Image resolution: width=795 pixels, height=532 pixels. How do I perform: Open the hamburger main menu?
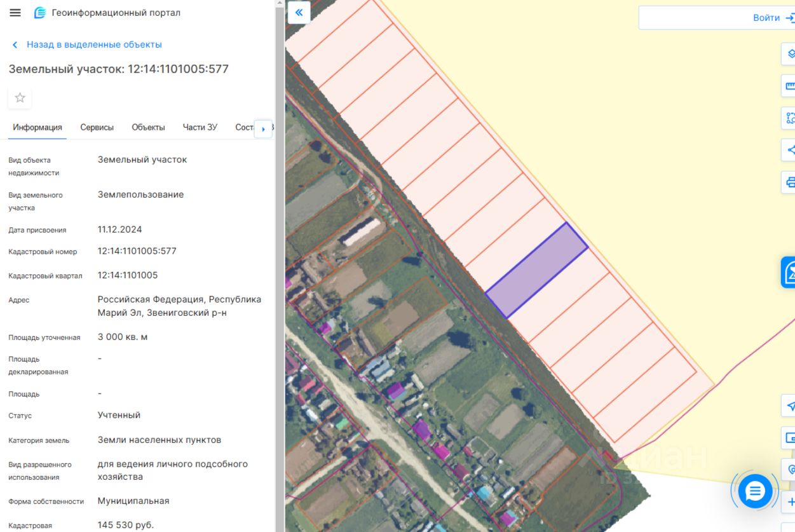click(x=15, y=13)
